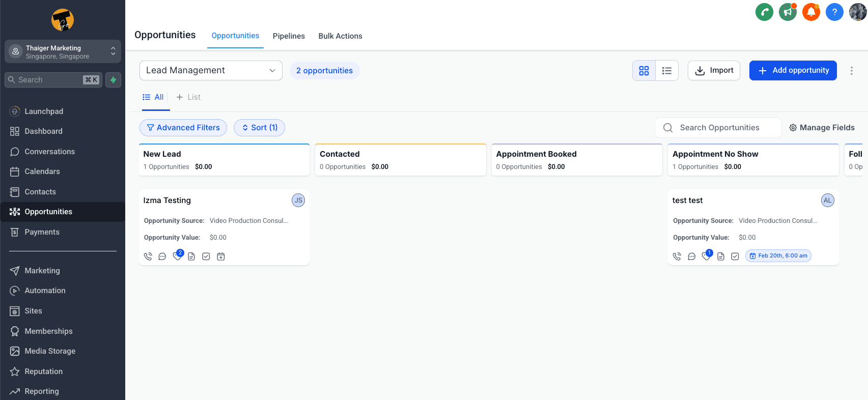This screenshot has width=868, height=400.
Task: Open the Izma Testing opportunity card title
Action: tap(167, 201)
